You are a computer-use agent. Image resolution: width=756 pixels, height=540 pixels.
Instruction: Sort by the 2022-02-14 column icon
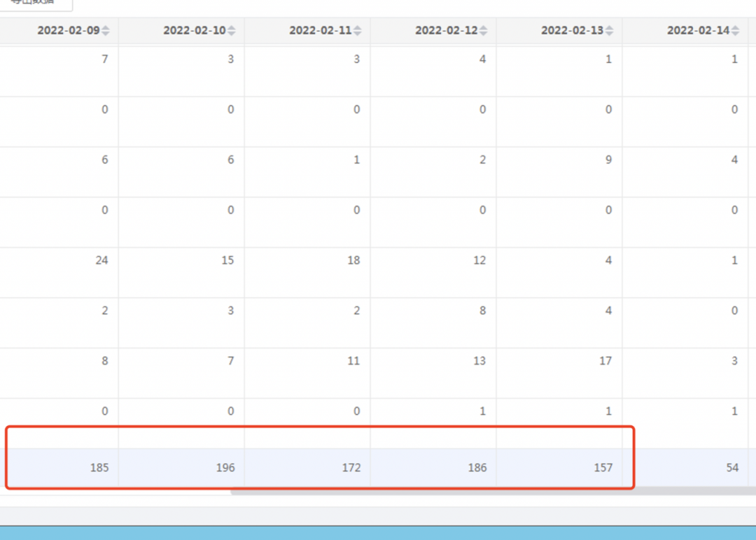pos(735,31)
